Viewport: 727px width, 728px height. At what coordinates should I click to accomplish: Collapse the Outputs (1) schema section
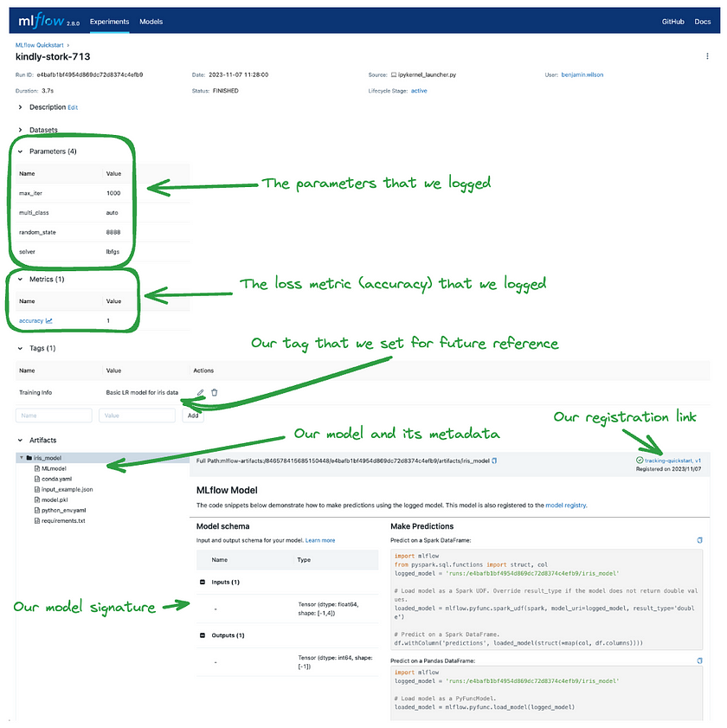tap(203, 635)
